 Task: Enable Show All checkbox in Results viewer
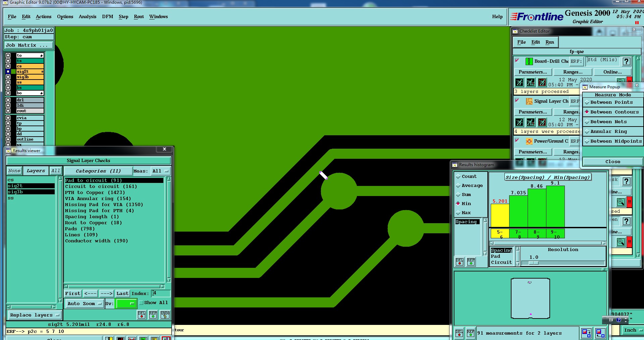click(x=141, y=302)
